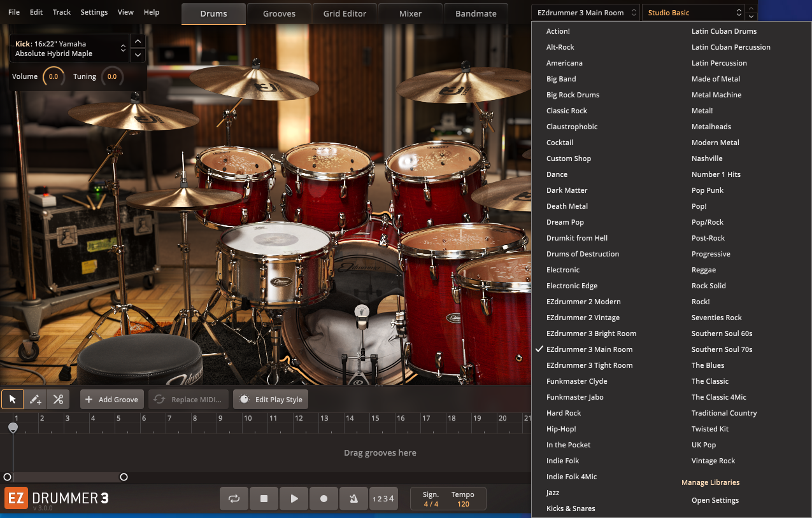
Task: Choose Open Settings in the library menu
Action: pyautogui.click(x=715, y=500)
